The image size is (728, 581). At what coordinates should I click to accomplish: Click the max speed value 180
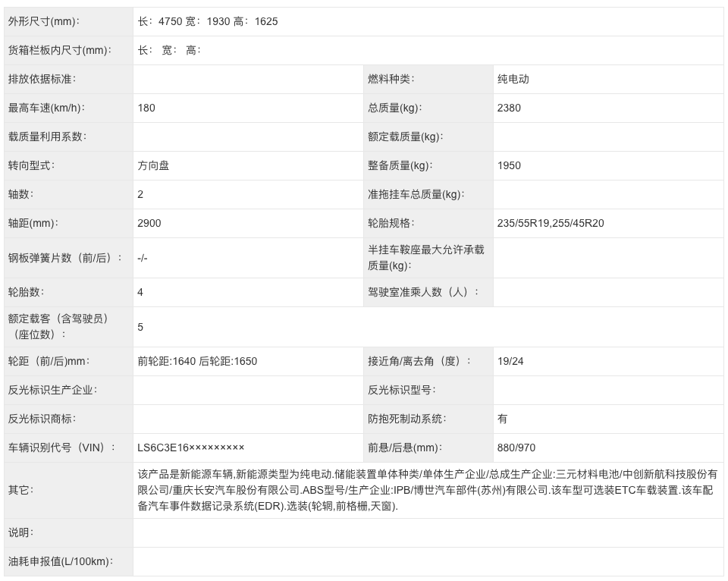click(146, 108)
